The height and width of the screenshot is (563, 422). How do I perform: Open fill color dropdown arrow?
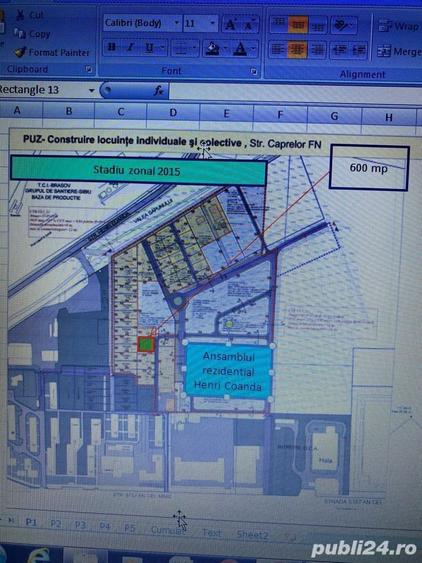pyautogui.click(x=225, y=48)
